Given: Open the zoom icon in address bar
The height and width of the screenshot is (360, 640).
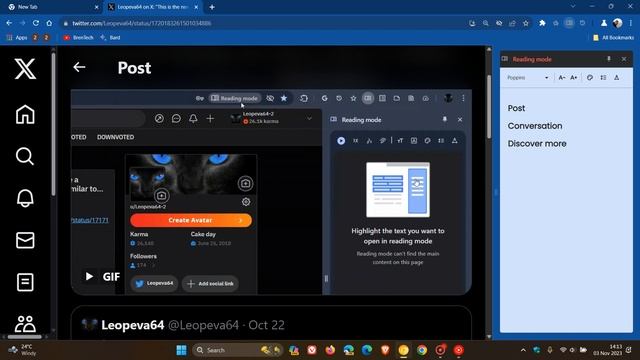Looking at the screenshot, I should click(486, 23).
